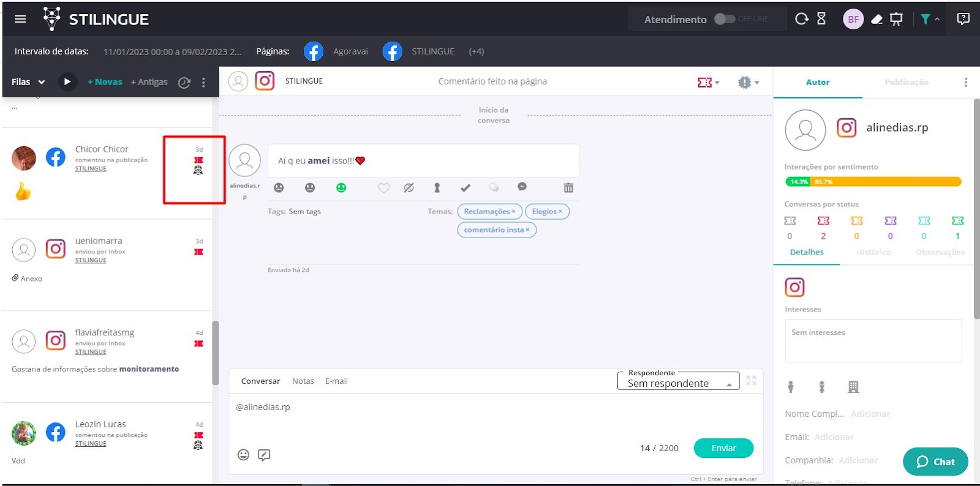This screenshot has width=980, height=486.
Task: Switch to the Histórico tab
Action: 873,252
